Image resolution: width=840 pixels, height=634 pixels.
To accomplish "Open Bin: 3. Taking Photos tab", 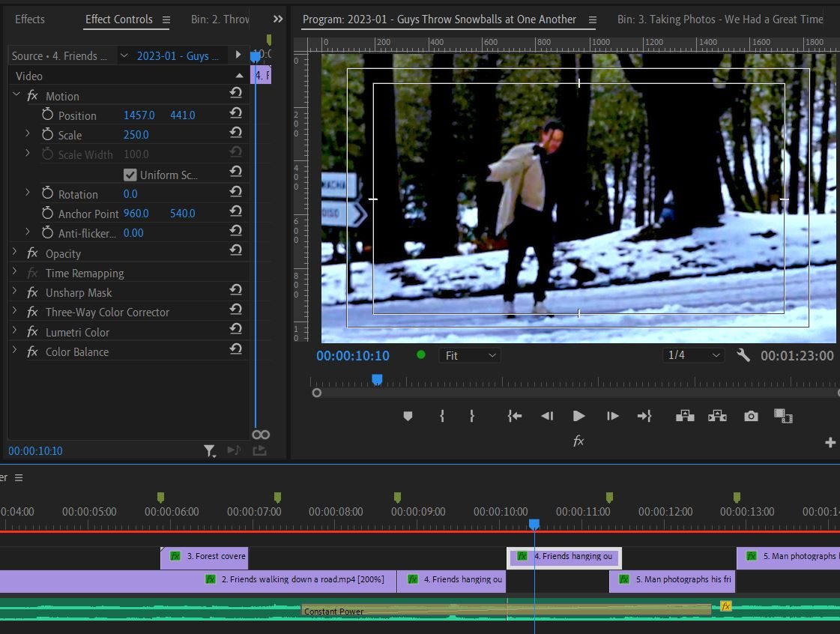I will tap(720, 19).
